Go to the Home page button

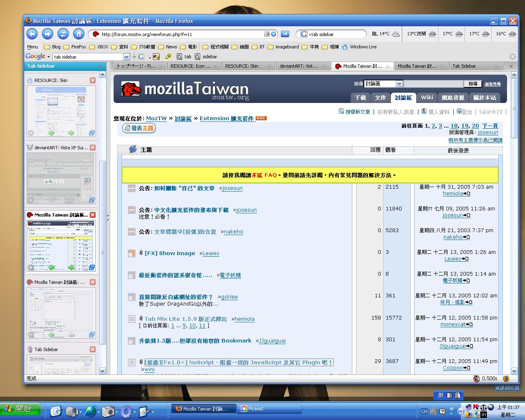(78, 34)
